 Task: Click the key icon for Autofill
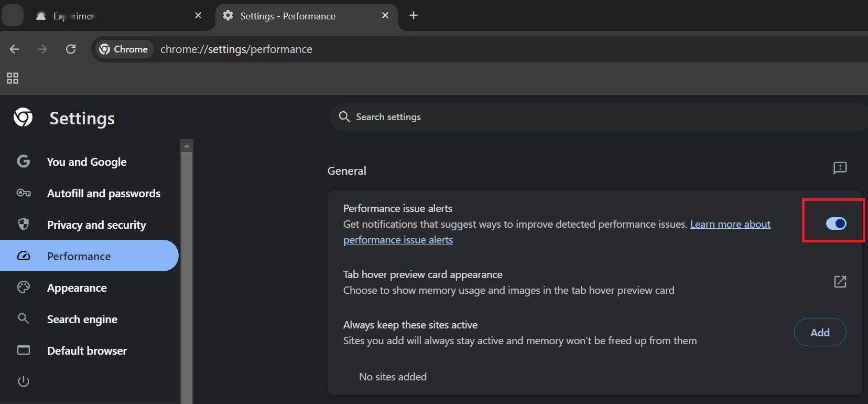23,193
